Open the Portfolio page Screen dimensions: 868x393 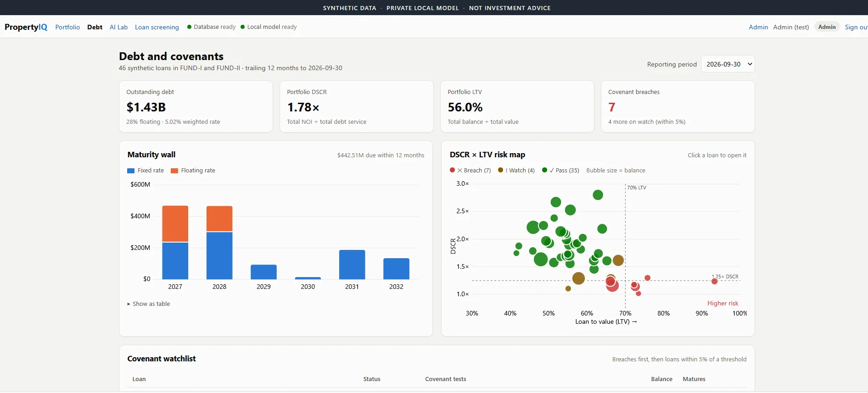tap(67, 27)
